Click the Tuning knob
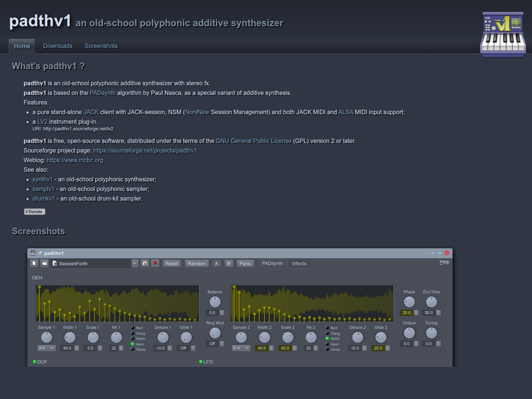 tap(432, 333)
